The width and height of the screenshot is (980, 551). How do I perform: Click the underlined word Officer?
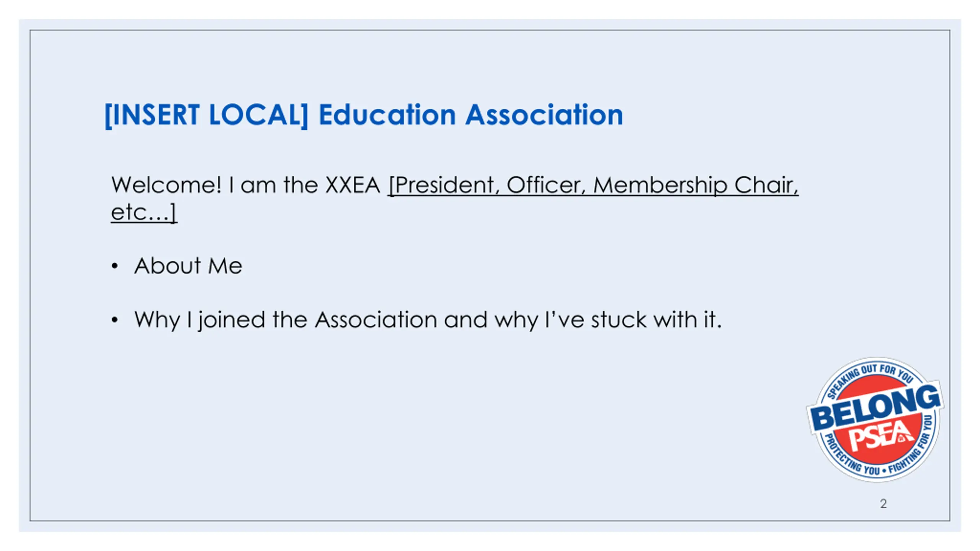546,186
